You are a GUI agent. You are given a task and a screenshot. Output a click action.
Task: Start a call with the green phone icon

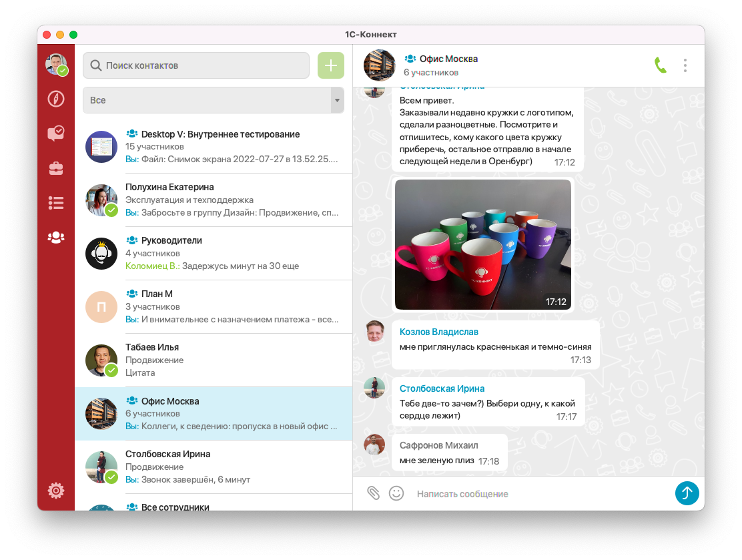coord(660,65)
